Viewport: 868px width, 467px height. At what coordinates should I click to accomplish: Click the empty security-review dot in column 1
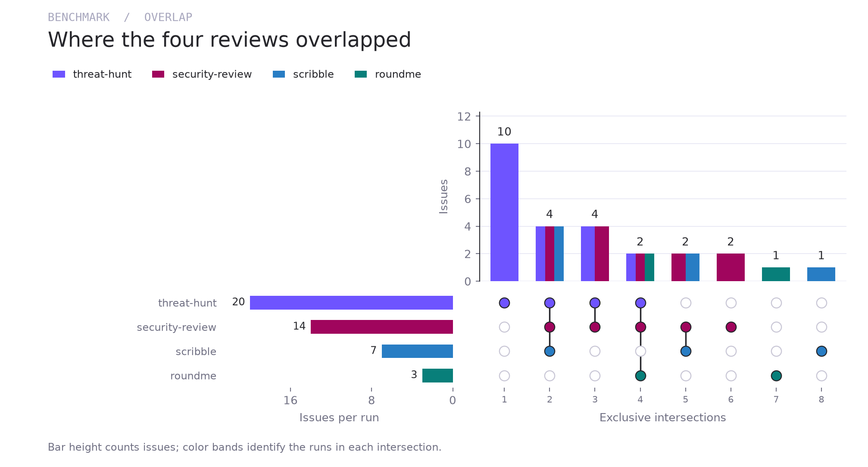coord(504,327)
